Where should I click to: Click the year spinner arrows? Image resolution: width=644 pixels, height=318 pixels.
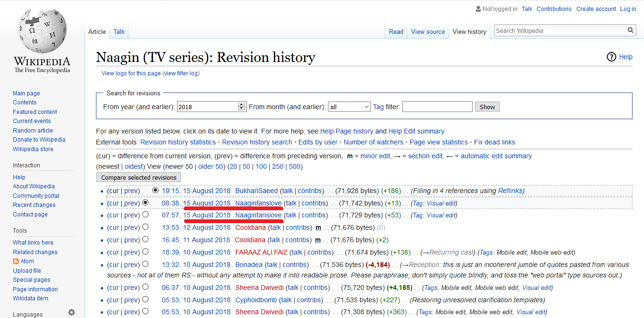(x=242, y=107)
